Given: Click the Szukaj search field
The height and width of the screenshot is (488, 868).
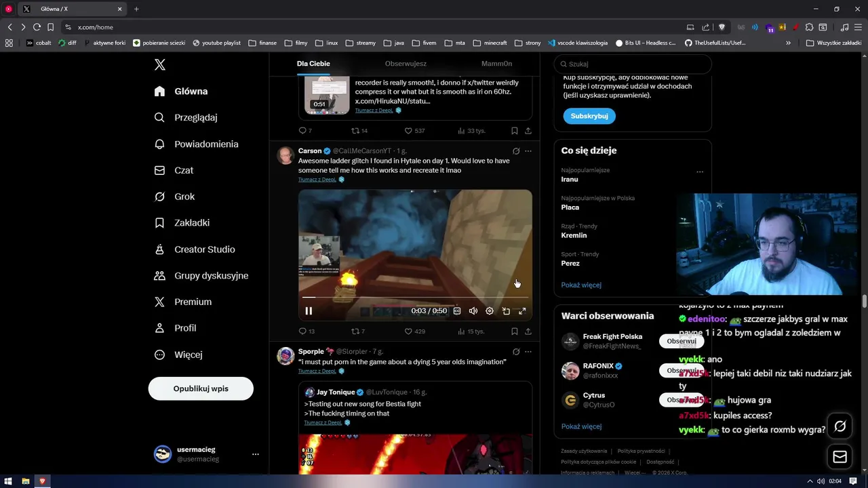Looking at the screenshot, I should 633,64.
